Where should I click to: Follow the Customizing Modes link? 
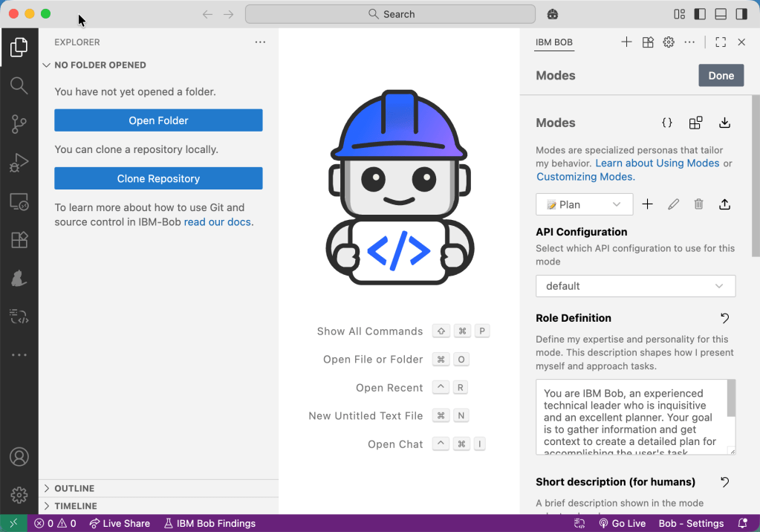point(585,177)
